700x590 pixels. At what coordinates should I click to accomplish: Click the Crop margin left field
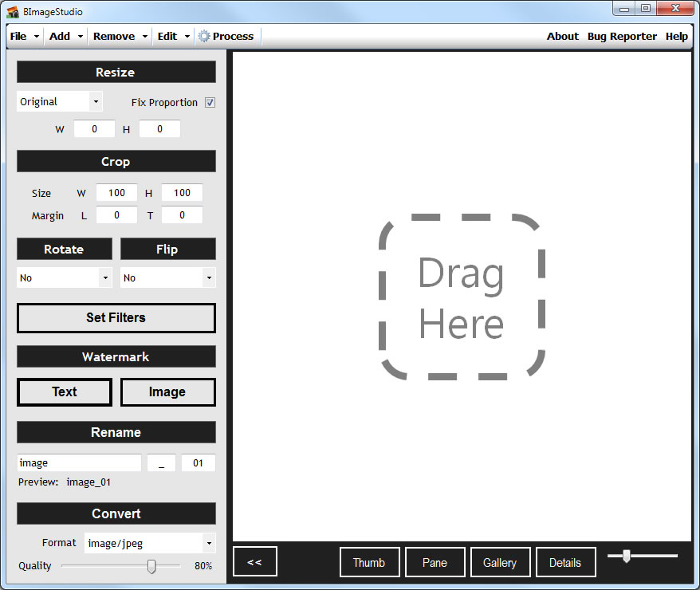click(x=116, y=215)
